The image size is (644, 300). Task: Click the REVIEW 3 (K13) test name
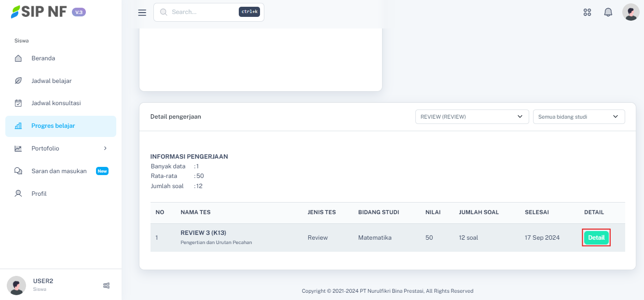(203, 233)
